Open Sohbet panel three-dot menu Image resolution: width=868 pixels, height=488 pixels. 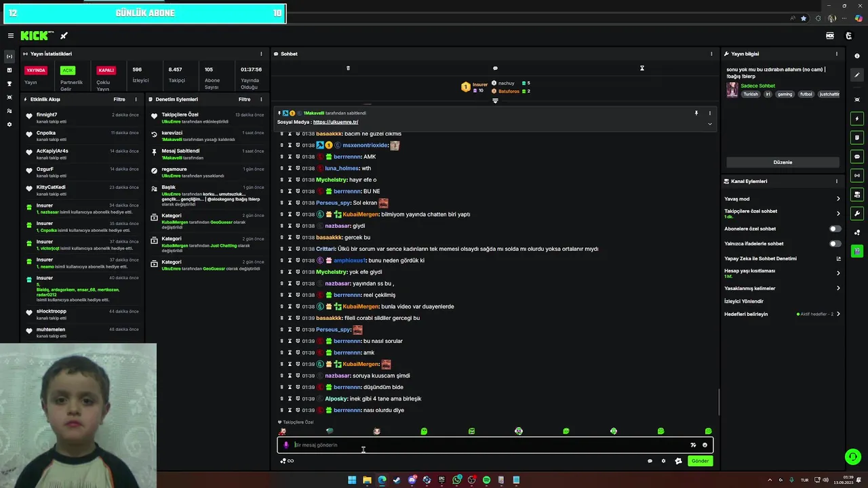pyautogui.click(x=711, y=54)
